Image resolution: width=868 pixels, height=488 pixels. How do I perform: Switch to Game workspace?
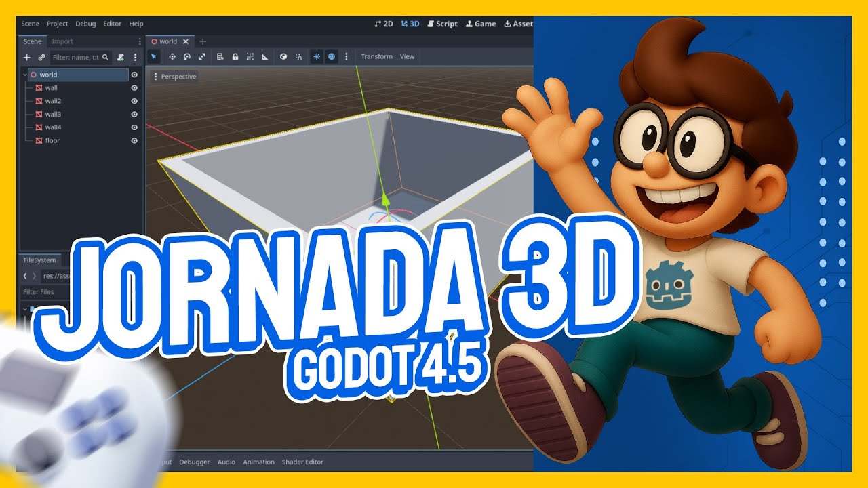pyautogui.click(x=481, y=24)
